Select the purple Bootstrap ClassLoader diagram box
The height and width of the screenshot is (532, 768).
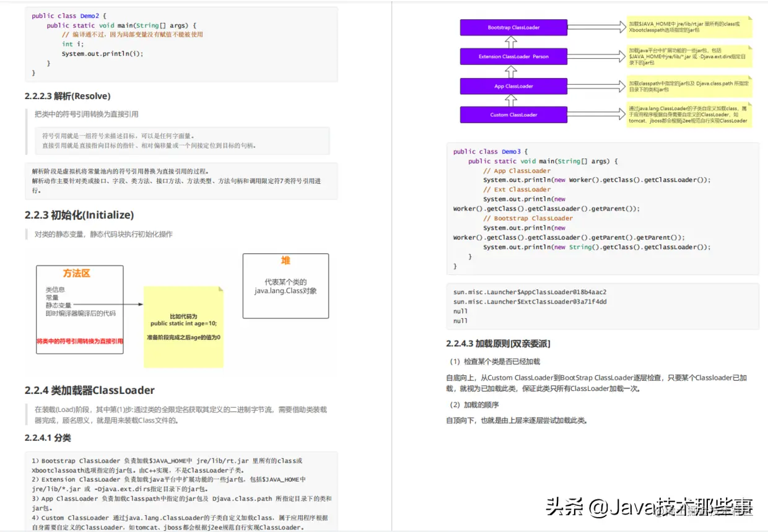pyautogui.click(x=513, y=27)
